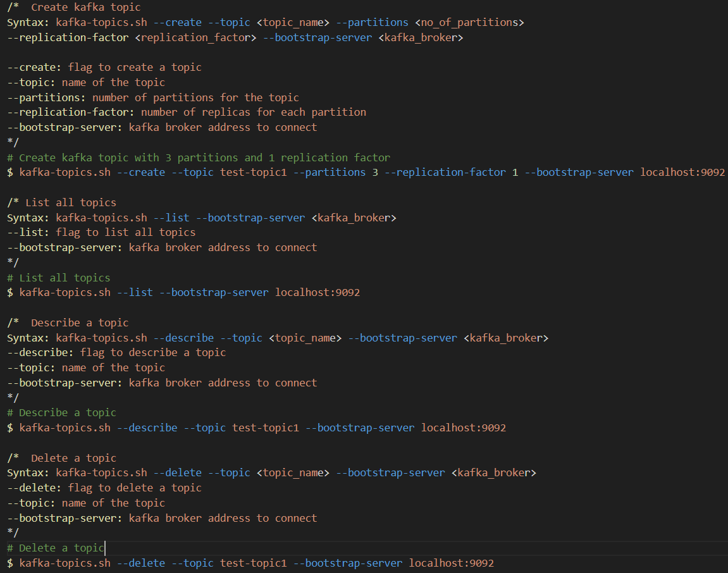Click 'Syntax: kafka-topics.sh --describe' line
The image size is (728, 573).
pyautogui.click(x=278, y=338)
